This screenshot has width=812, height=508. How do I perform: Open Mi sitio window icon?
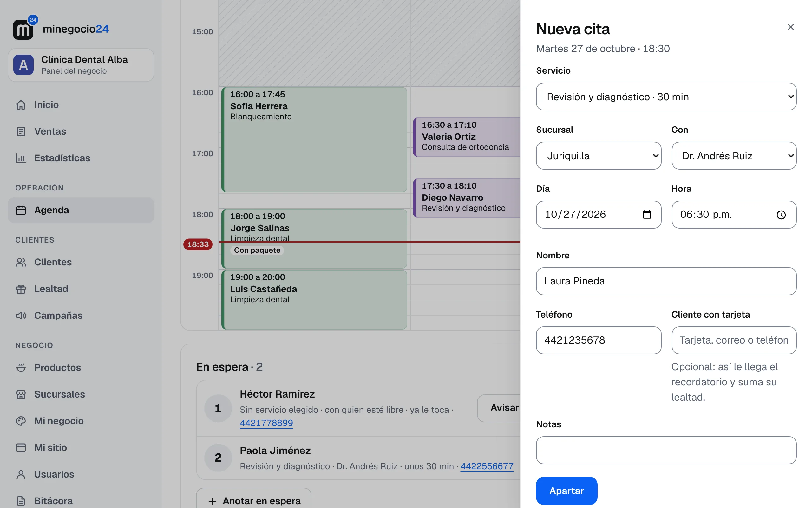coord(21,448)
